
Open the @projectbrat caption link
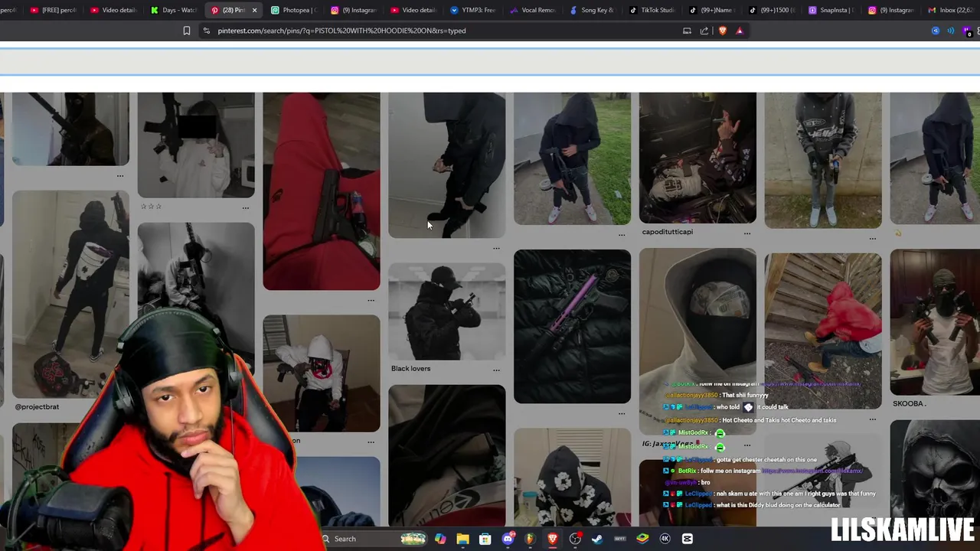(37, 407)
